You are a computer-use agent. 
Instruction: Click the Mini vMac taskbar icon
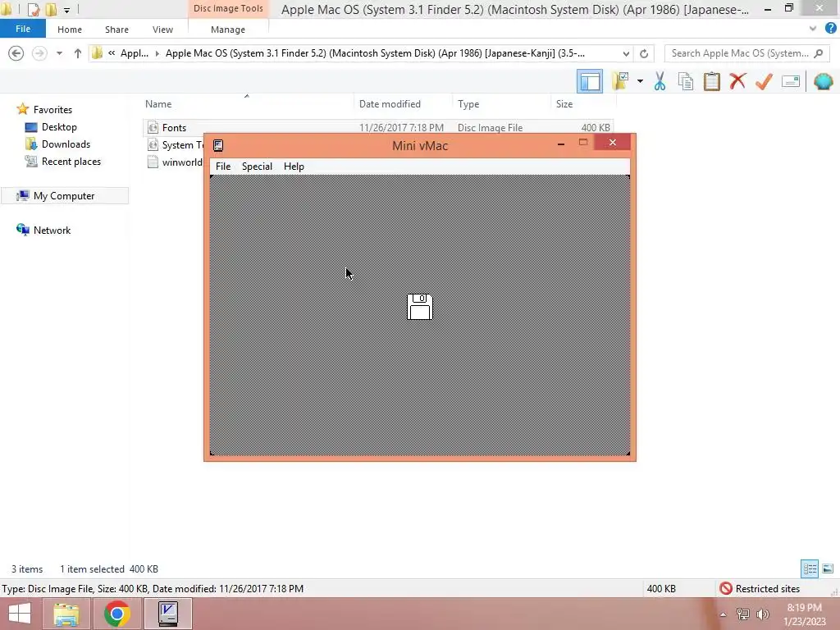coord(168,614)
